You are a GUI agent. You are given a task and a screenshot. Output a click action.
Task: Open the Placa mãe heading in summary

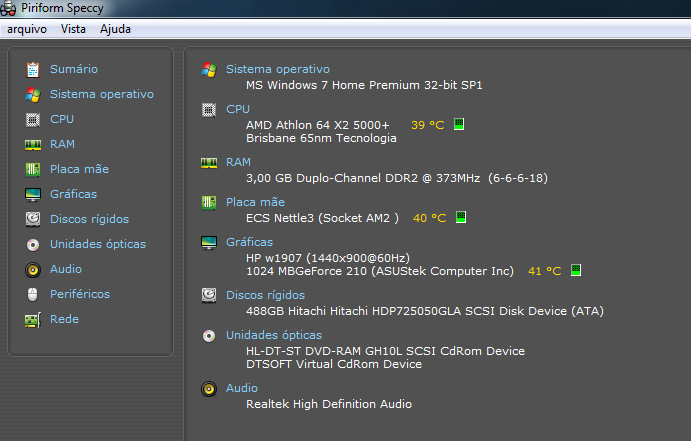255,202
